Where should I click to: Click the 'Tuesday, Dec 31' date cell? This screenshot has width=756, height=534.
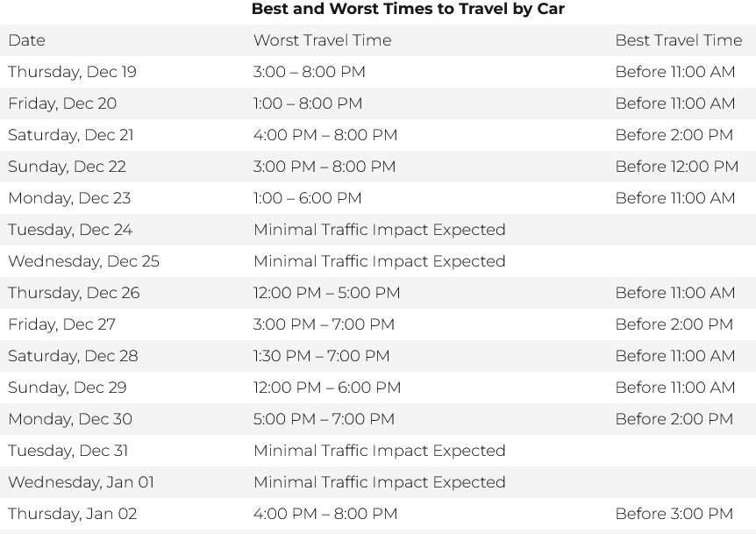pyautogui.click(x=68, y=451)
